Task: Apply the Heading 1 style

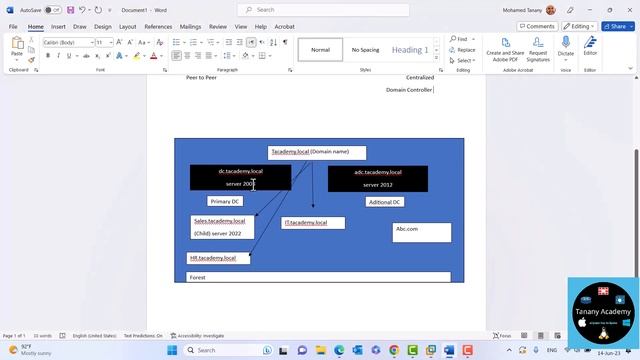Action: [x=410, y=50]
